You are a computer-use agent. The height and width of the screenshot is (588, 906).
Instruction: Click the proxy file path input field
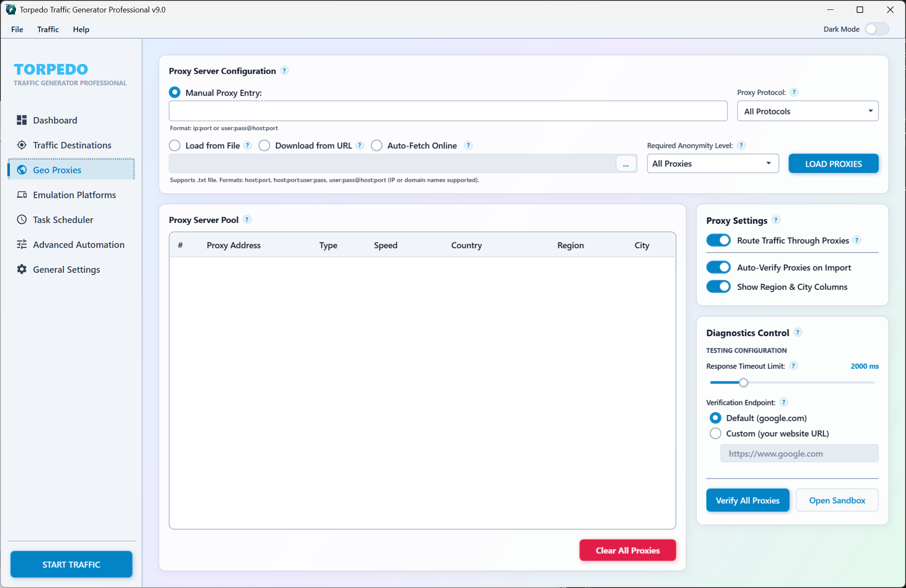pos(392,163)
